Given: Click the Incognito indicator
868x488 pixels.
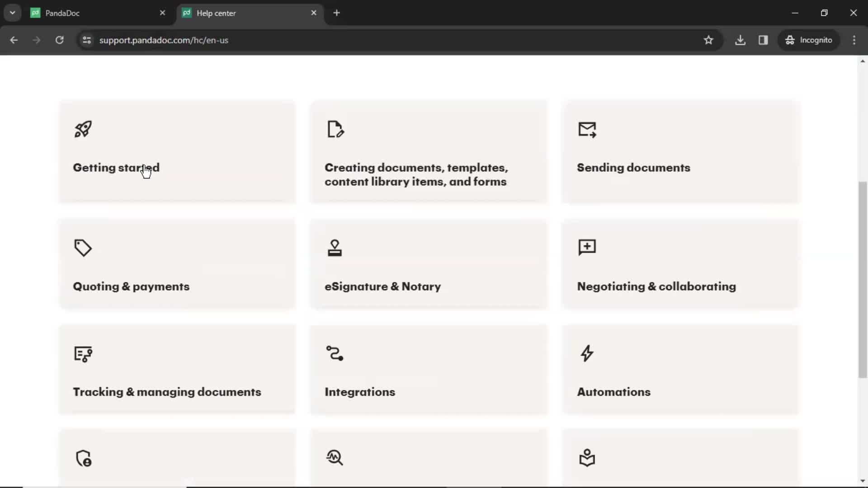Looking at the screenshot, I should (809, 40).
